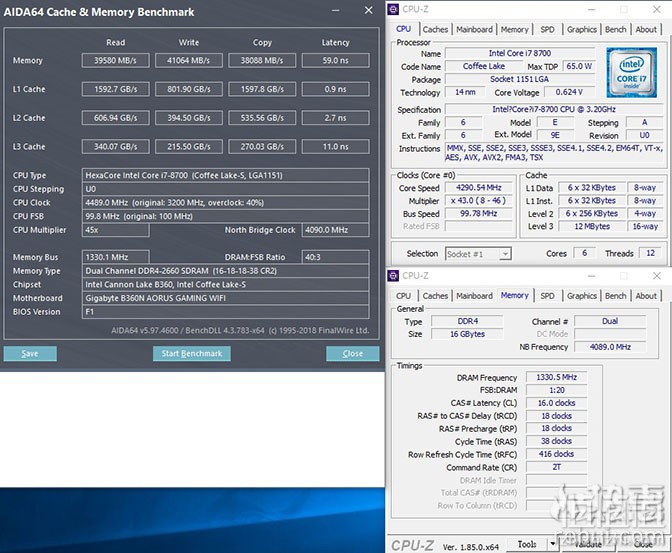The image size is (672, 553).
Task: Minimize the AIDA64 benchmark window
Action: click(336, 10)
